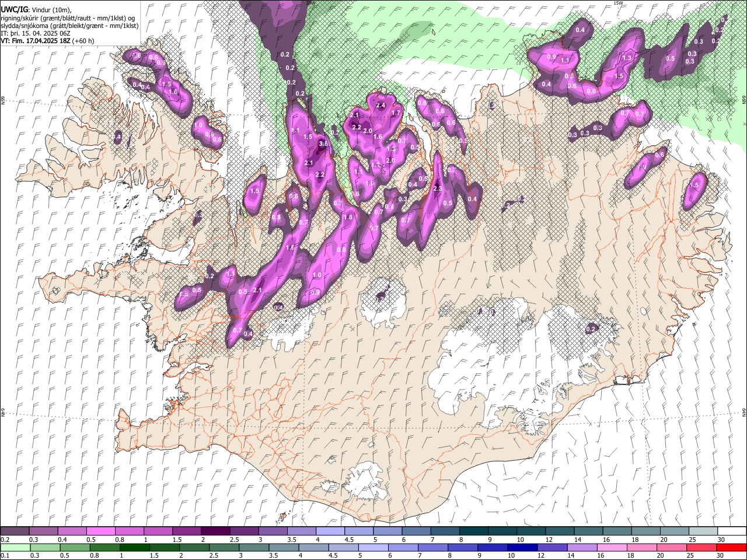Screen dimensions: 747x560
Task: Click the 2.4 snowfall value on the northern peninsula
Action: click(x=381, y=106)
